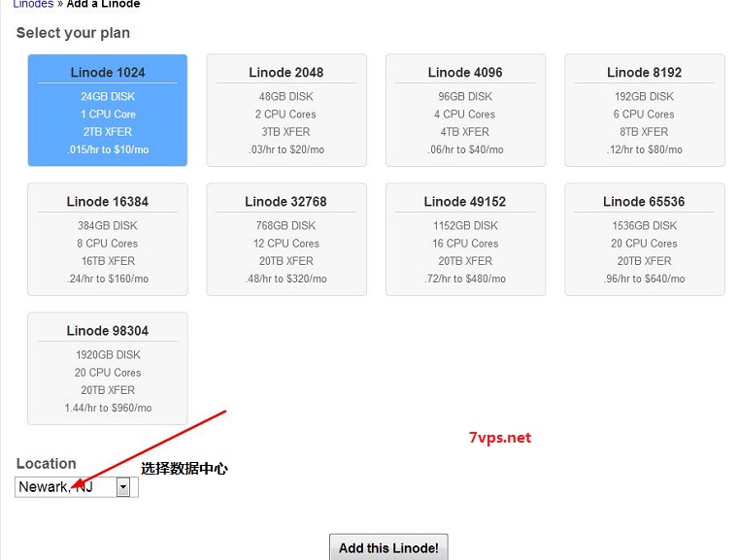This screenshot has height=560, width=738.
Task: Click '2 CPU Cores' in Linode 2048
Action: pyautogui.click(x=286, y=115)
